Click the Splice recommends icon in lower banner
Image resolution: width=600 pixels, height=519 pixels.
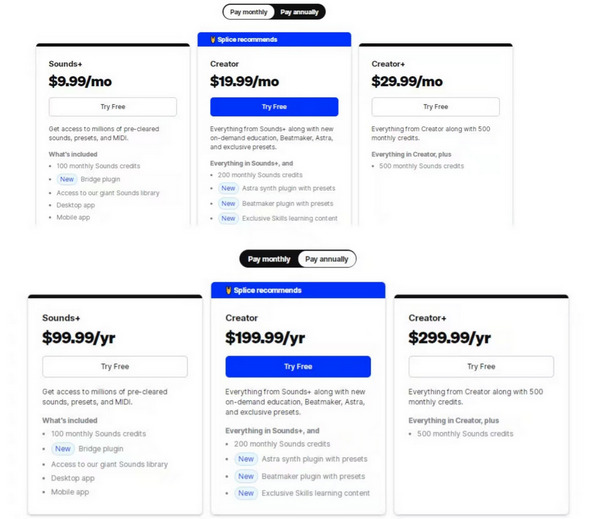pos(228,290)
